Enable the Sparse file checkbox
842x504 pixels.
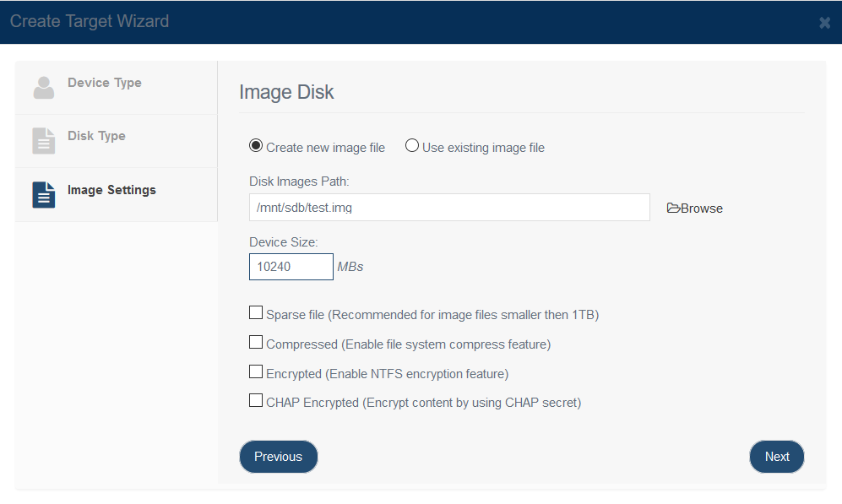pos(256,312)
